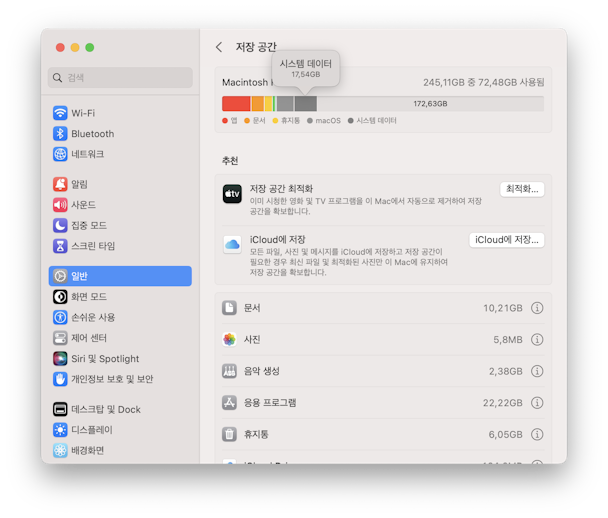Click the 6,05GB trash size value
The image size is (608, 518).
click(x=505, y=434)
